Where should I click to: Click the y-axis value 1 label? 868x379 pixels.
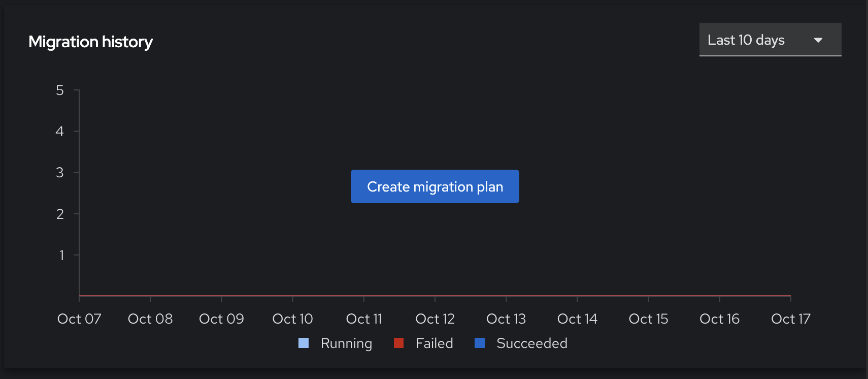pyautogui.click(x=61, y=255)
